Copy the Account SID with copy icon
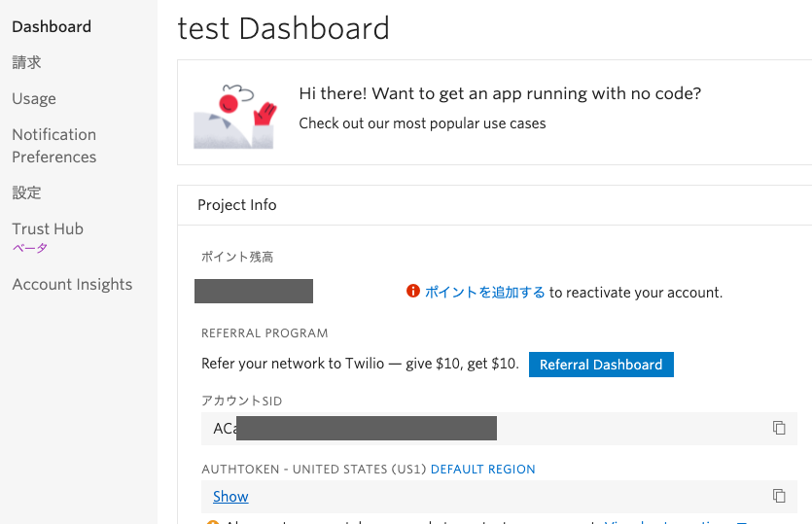 click(x=779, y=428)
